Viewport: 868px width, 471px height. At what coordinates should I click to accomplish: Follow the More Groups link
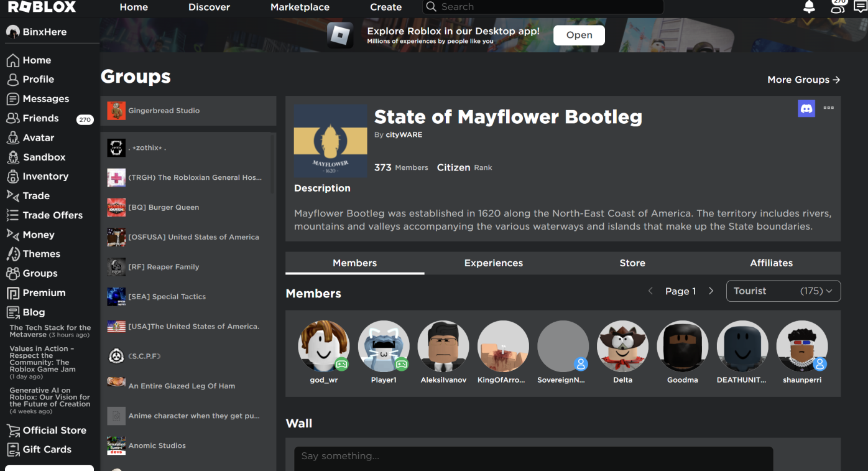803,80
